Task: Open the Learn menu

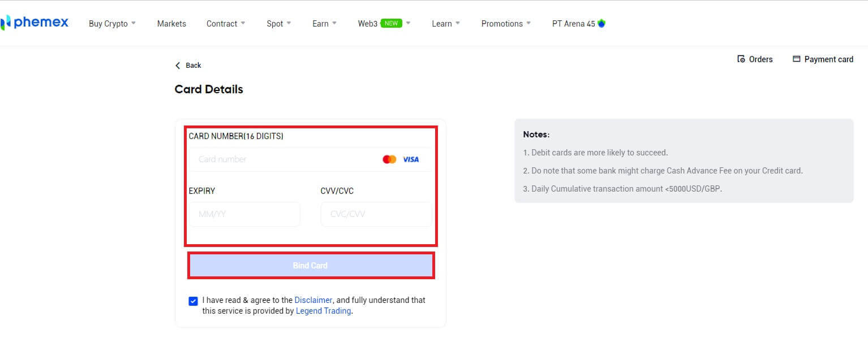Action: (x=441, y=23)
